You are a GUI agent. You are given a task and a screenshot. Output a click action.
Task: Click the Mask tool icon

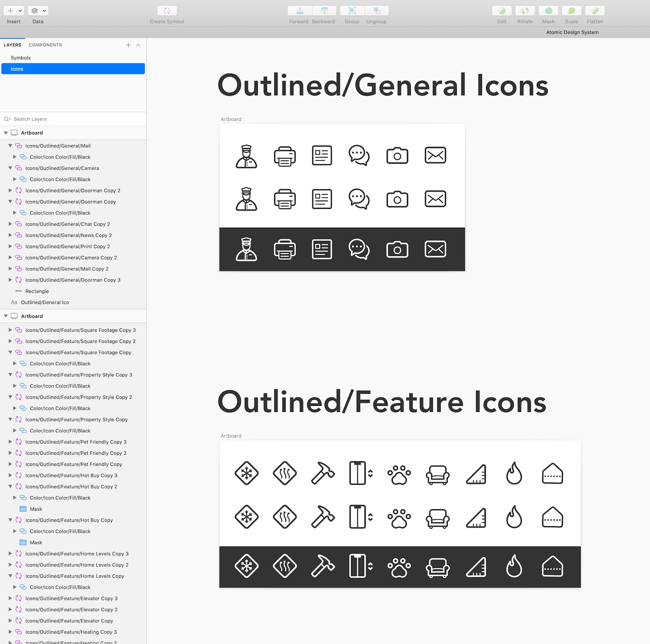tap(548, 11)
